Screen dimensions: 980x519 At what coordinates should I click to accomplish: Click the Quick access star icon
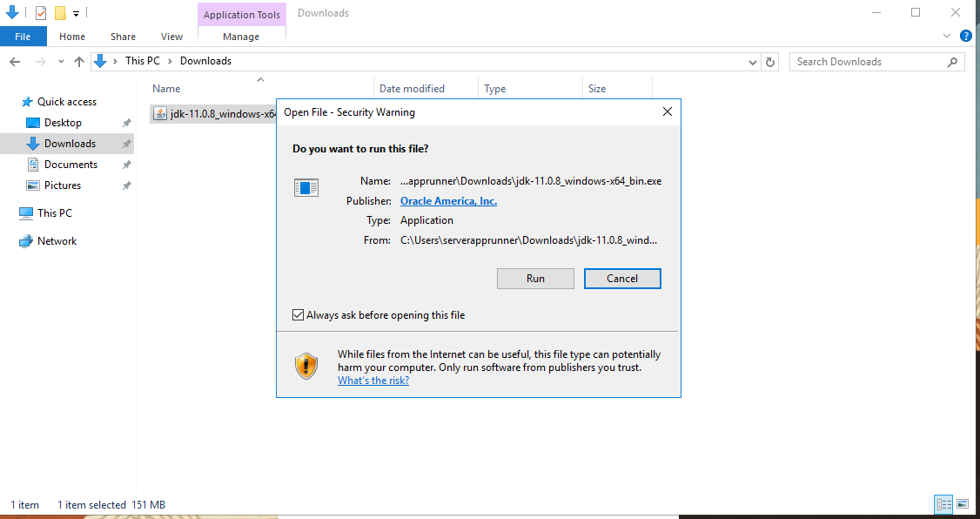27,102
